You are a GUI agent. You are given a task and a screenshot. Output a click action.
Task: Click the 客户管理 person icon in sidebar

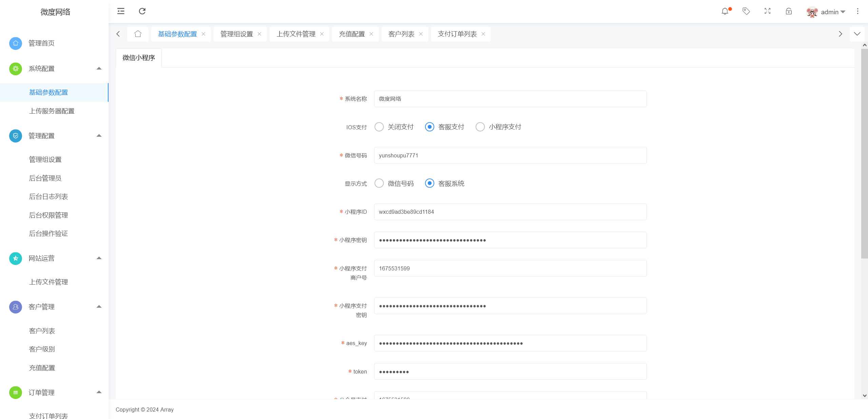[15, 307]
